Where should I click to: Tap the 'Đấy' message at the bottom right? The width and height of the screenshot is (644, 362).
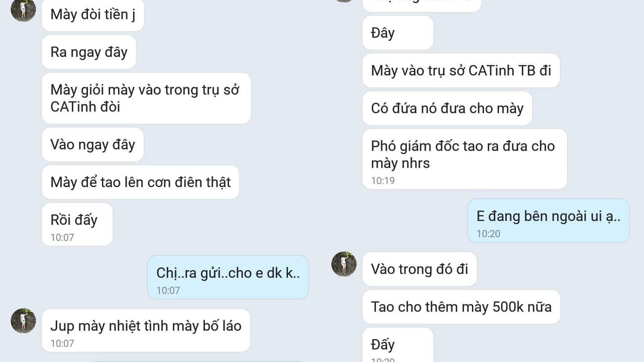398,345
